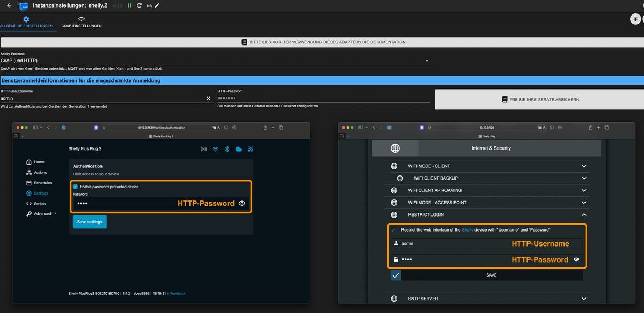Click the Bluetooth status icon on Plus Plug S

(226, 149)
